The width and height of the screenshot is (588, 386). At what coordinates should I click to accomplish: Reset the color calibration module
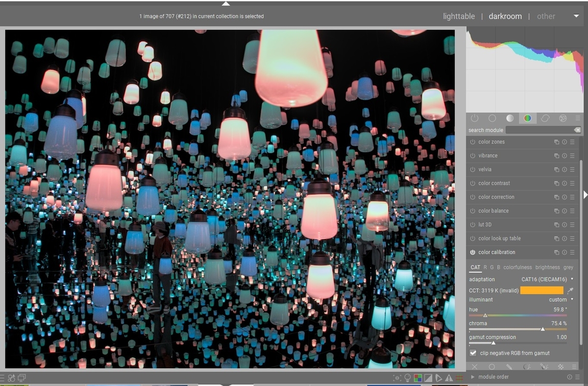coord(564,252)
